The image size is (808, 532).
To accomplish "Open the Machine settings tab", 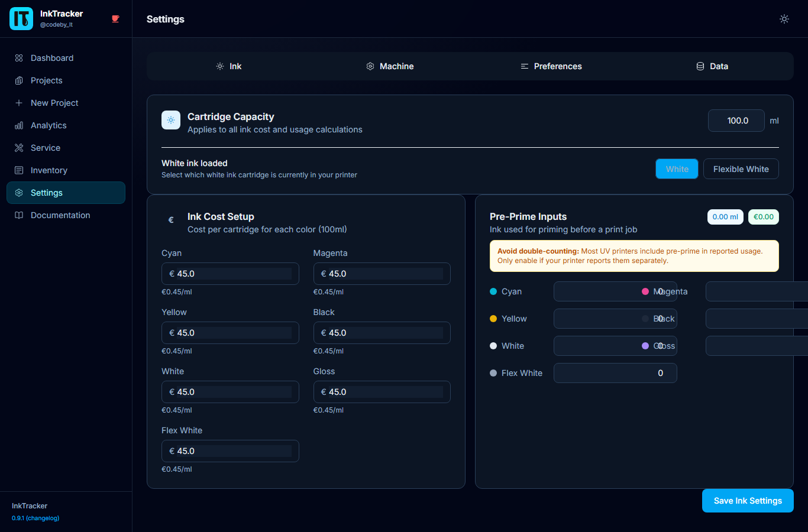I will [390, 66].
